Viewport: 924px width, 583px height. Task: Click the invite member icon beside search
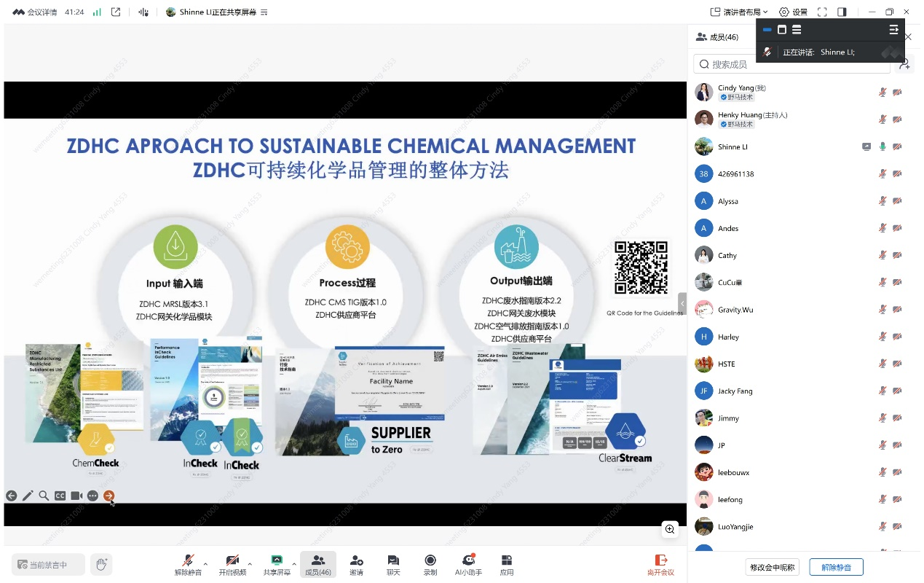904,64
